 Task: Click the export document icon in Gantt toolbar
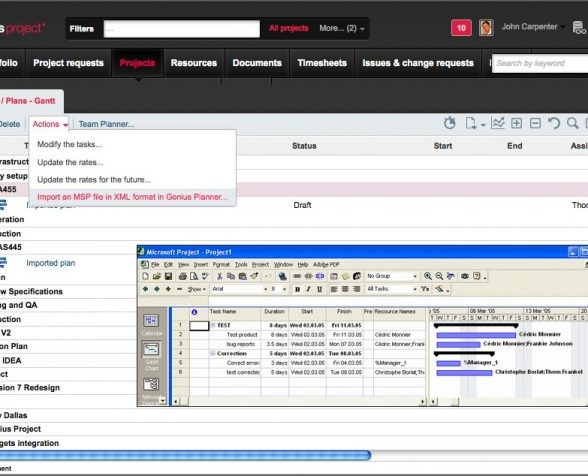[x=471, y=123]
